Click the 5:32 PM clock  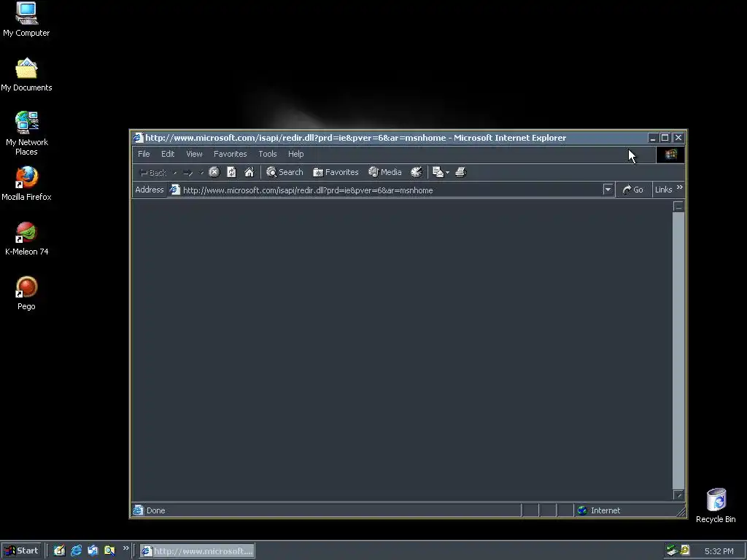click(x=719, y=551)
